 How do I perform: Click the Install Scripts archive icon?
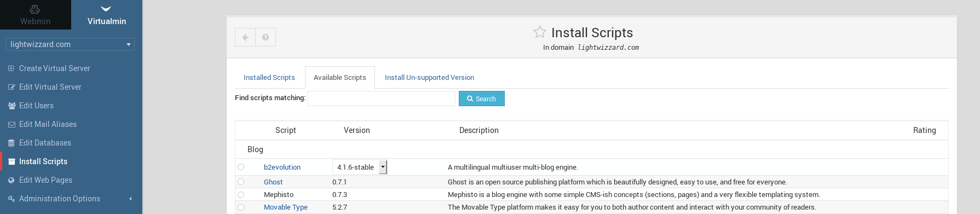point(11,161)
